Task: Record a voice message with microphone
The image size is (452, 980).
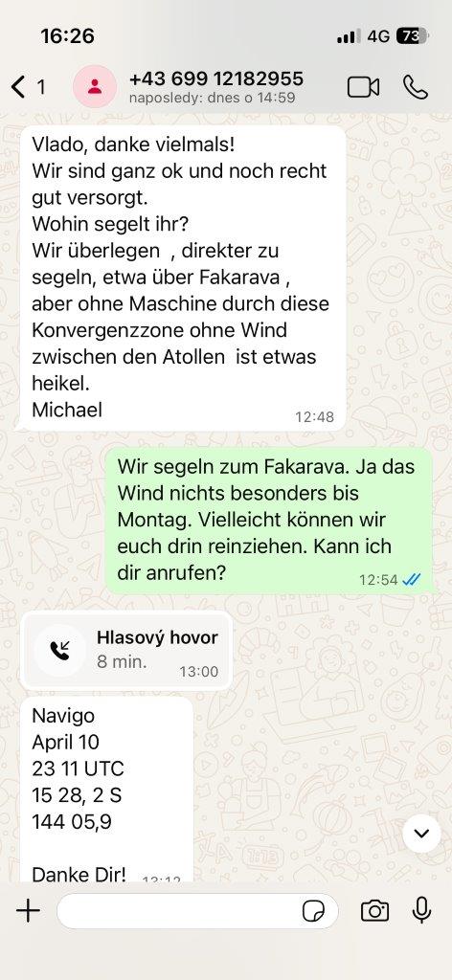Action: tap(422, 910)
